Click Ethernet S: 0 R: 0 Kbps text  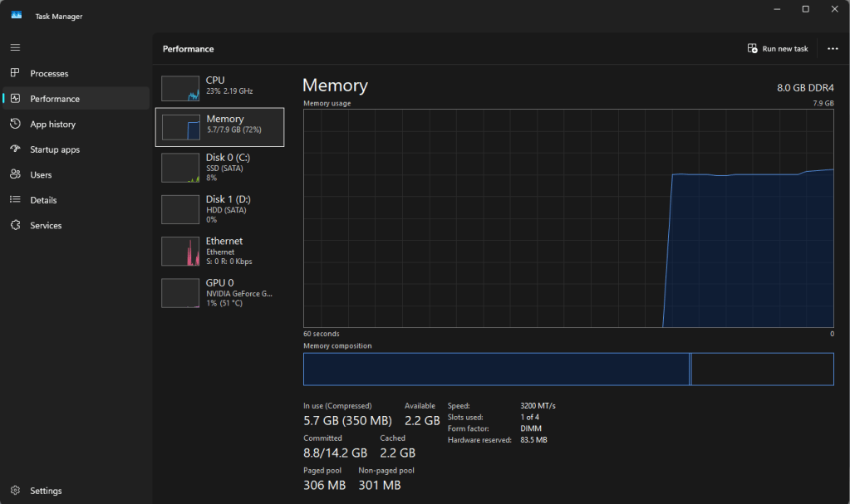click(228, 262)
